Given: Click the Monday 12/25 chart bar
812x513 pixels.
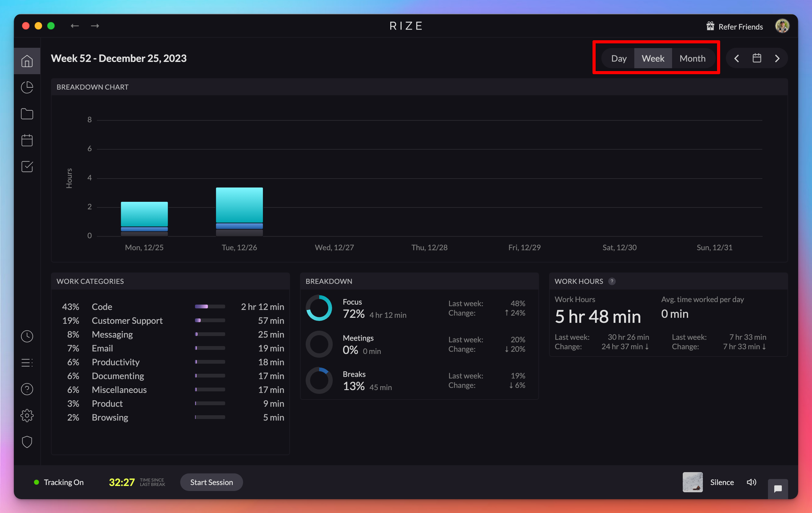Looking at the screenshot, I should 144,219.
